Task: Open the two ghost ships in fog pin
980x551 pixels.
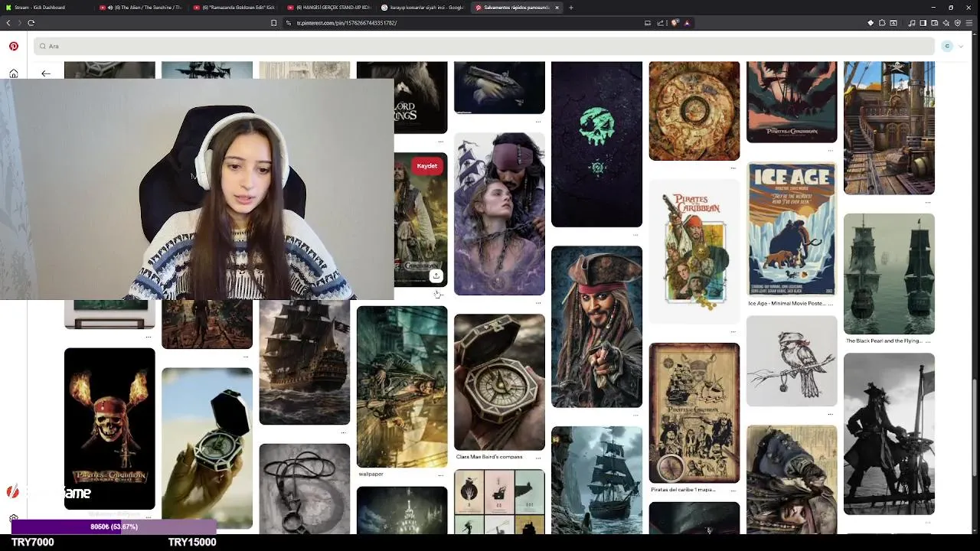Action: pyautogui.click(x=889, y=274)
